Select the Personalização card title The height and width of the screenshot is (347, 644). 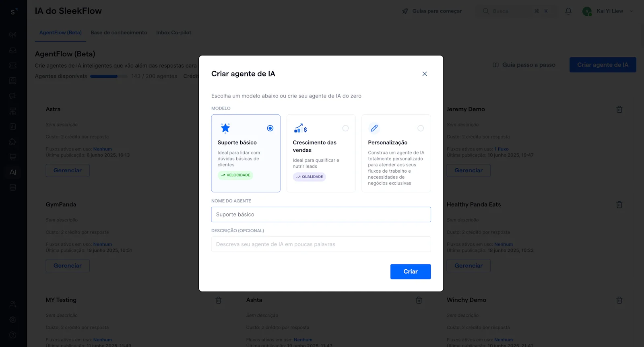point(388,143)
